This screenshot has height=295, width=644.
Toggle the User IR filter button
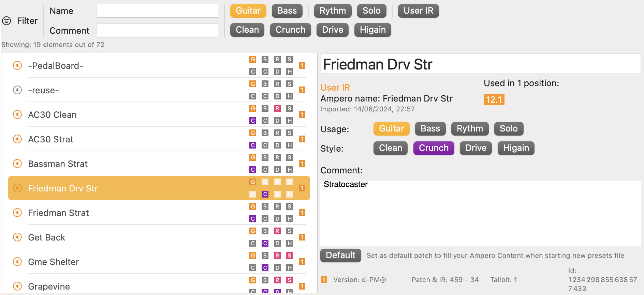click(418, 11)
